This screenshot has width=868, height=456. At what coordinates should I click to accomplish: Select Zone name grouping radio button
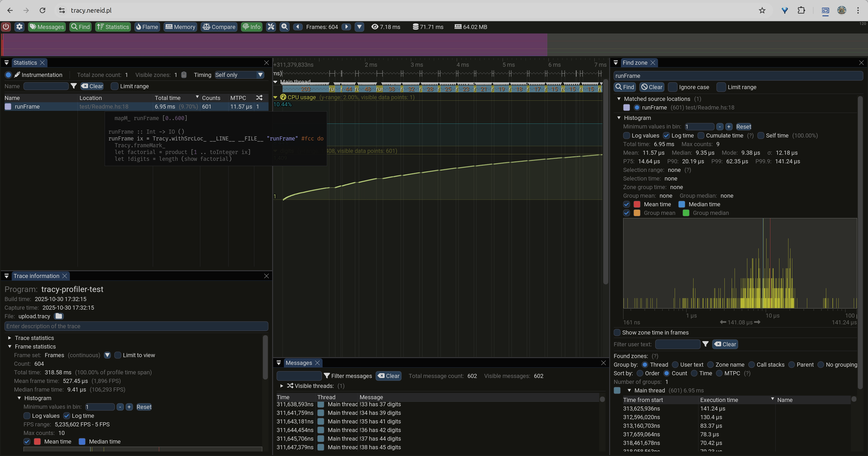click(711, 365)
